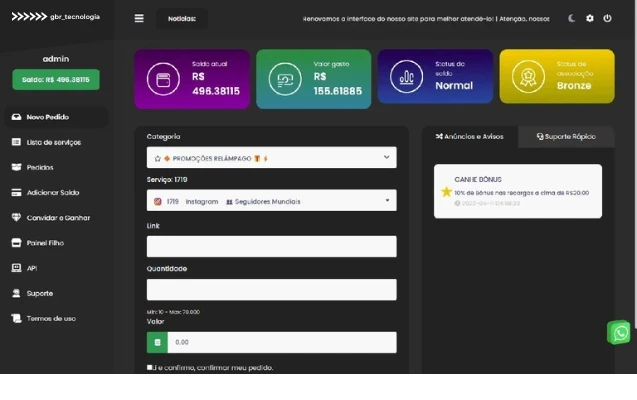Click the Saldo atual wallet icon
637x400 pixels.
pos(162,79)
